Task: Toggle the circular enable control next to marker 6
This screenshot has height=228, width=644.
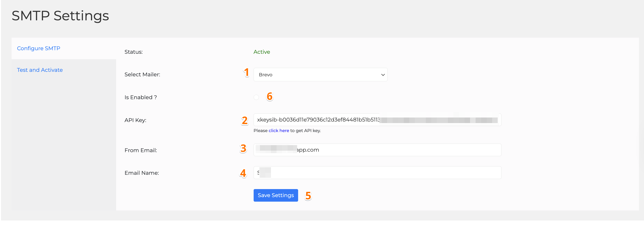Action: [x=256, y=97]
